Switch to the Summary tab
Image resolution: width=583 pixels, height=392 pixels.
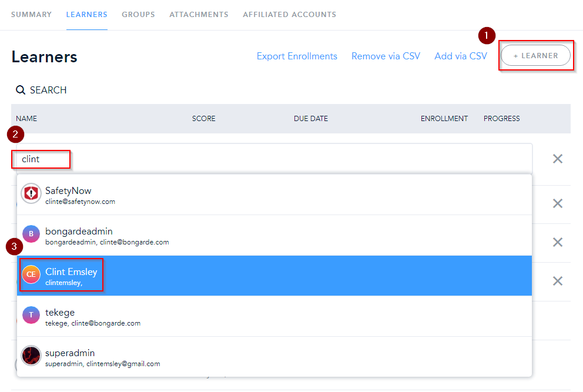pos(31,15)
